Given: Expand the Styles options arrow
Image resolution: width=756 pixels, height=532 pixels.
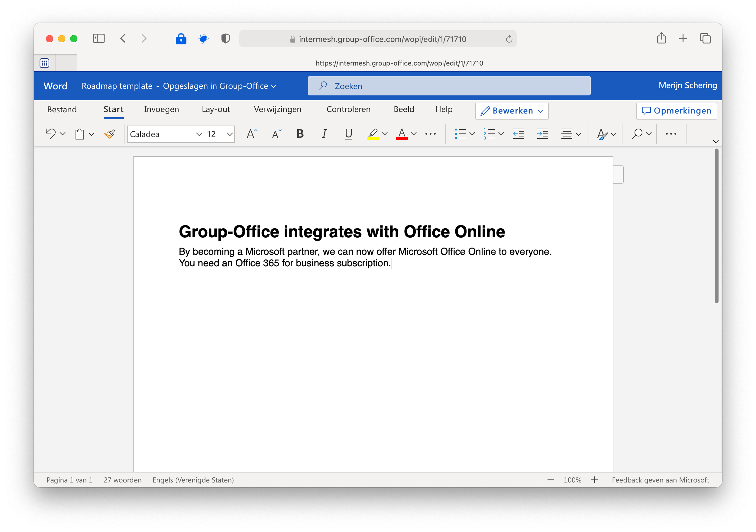Looking at the screenshot, I should [x=613, y=134].
